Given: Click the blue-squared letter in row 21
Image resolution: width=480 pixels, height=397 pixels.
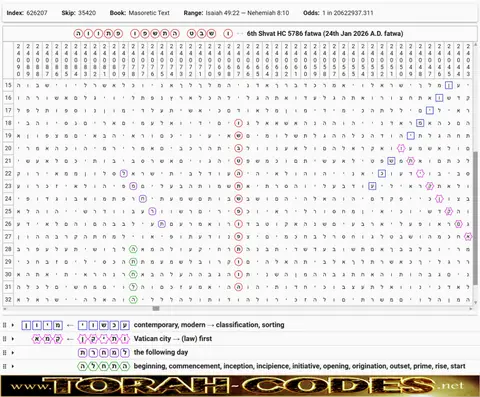Looking at the screenshot, I should pyautogui.click(x=391, y=161).
